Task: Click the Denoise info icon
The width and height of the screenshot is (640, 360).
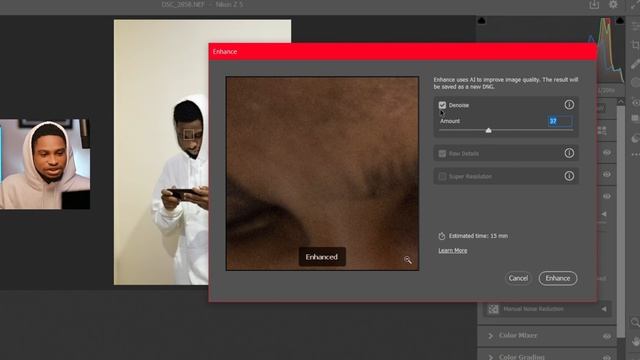Action: click(569, 105)
